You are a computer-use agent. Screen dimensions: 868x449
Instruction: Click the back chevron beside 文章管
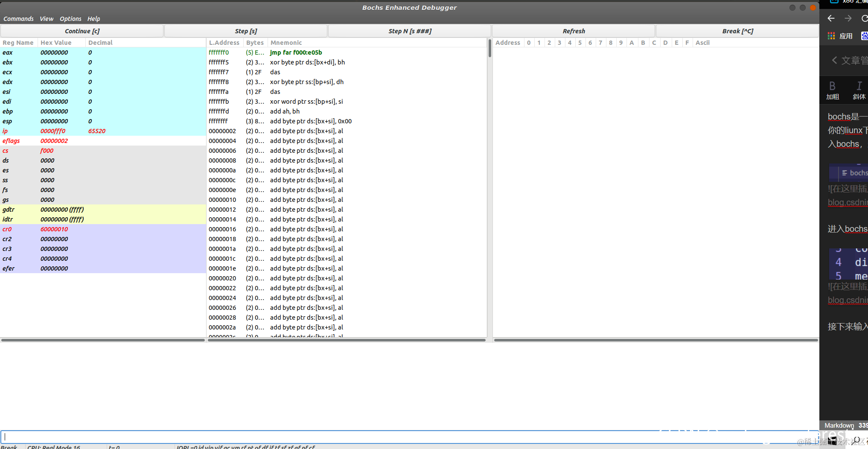pos(834,60)
